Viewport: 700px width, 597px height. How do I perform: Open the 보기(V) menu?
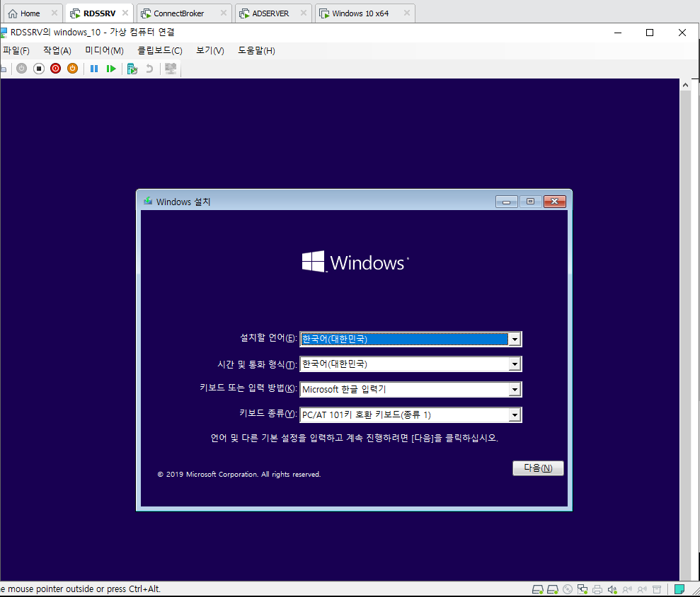coord(210,51)
